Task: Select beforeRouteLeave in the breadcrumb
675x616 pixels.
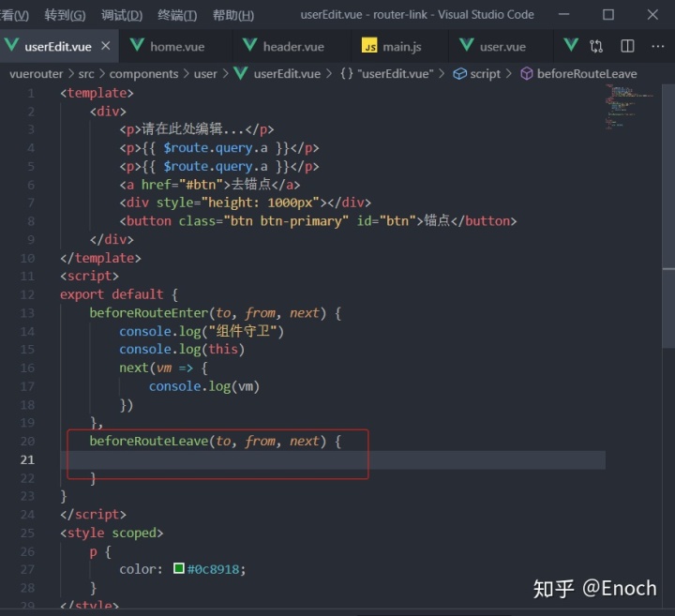Action: 587,74
